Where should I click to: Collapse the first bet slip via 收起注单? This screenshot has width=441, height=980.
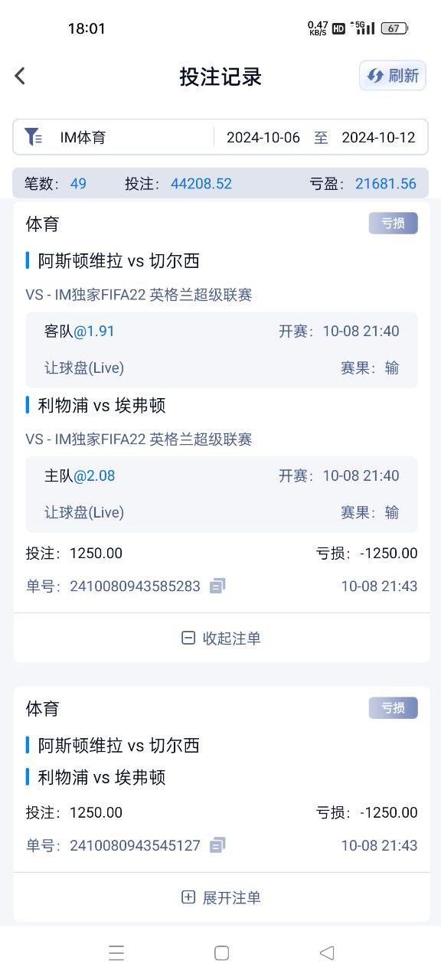click(x=220, y=637)
